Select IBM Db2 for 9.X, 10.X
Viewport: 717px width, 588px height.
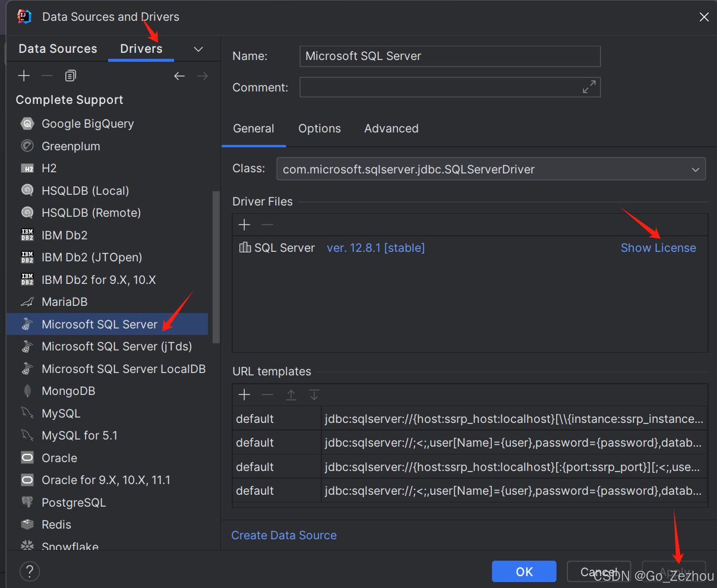[107, 280]
